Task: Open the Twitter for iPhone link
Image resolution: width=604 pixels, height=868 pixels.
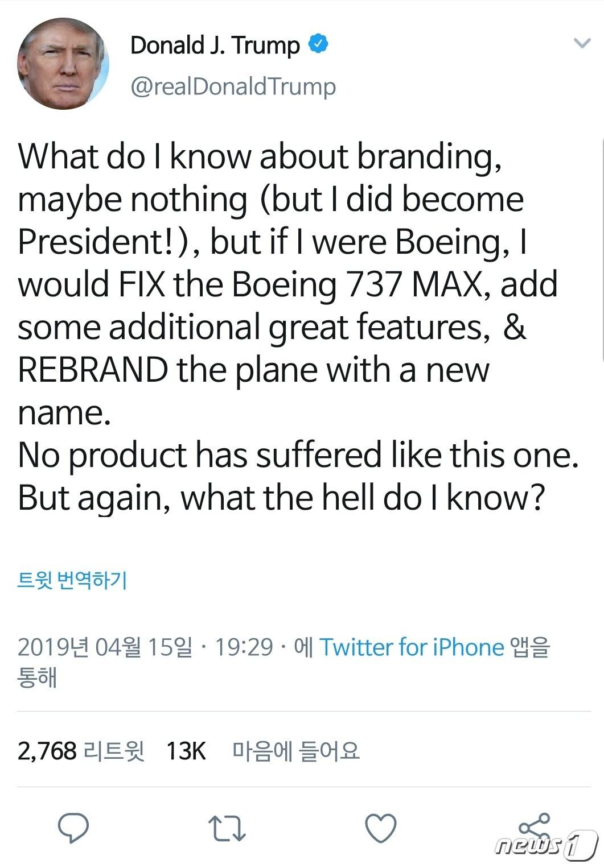Action: click(x=412, y=647)
